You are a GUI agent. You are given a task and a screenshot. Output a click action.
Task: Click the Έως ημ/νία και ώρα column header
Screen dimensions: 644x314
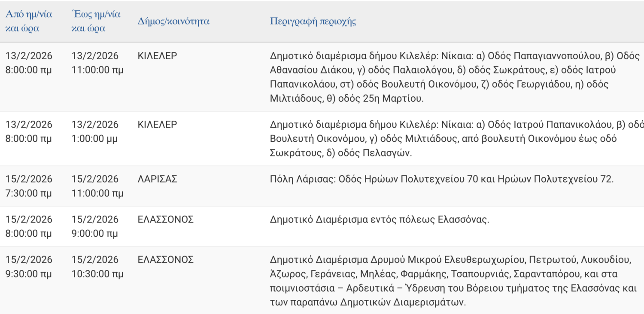coord(96,21)
